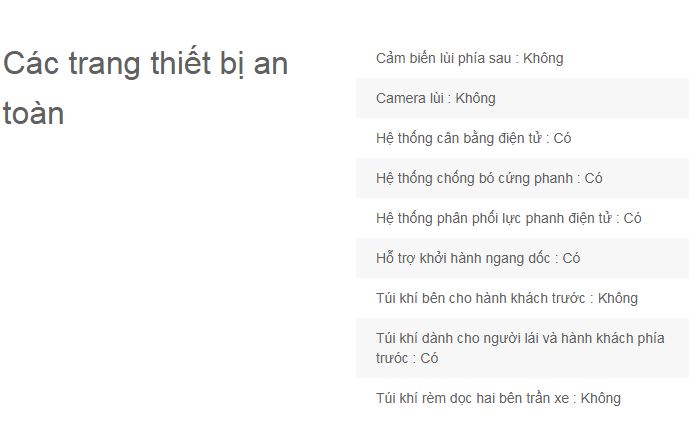
Task: Click 'Có' value for chống bó cứng phanh
Action: (x=594, y=178)
